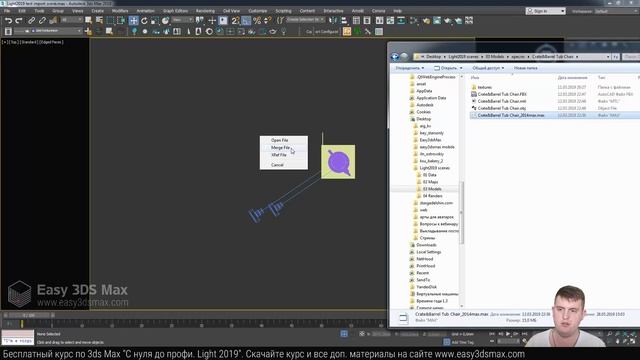Open the Modifiers menu
Screen dimensions: 640x360
pyautogui.click(x=120, y=11)
